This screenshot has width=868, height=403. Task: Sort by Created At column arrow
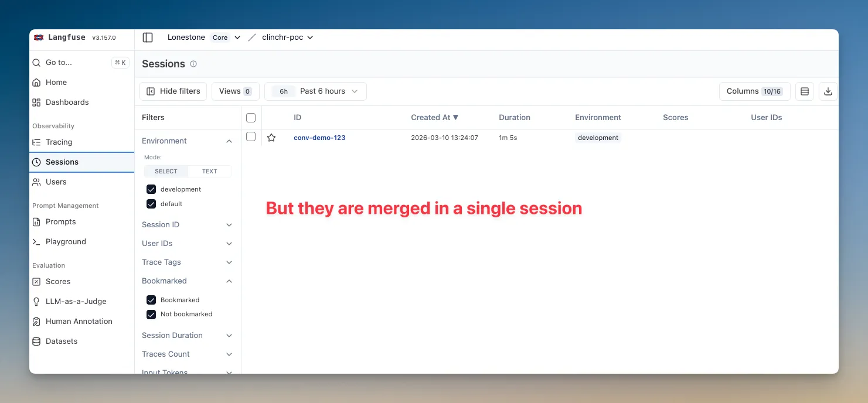(455, 118)
